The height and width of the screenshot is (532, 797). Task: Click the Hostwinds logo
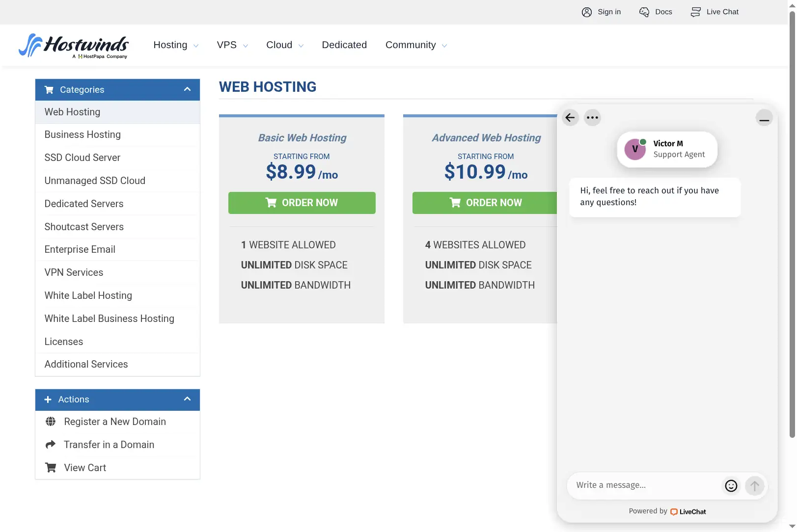coord(74,46)
